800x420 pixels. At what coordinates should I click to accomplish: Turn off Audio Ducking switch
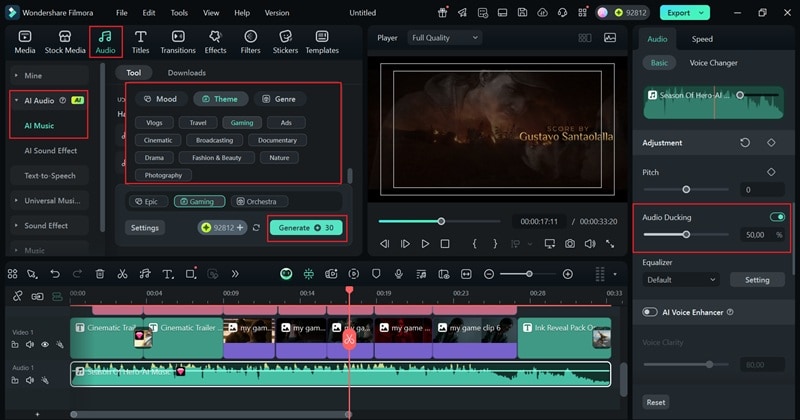778,217
